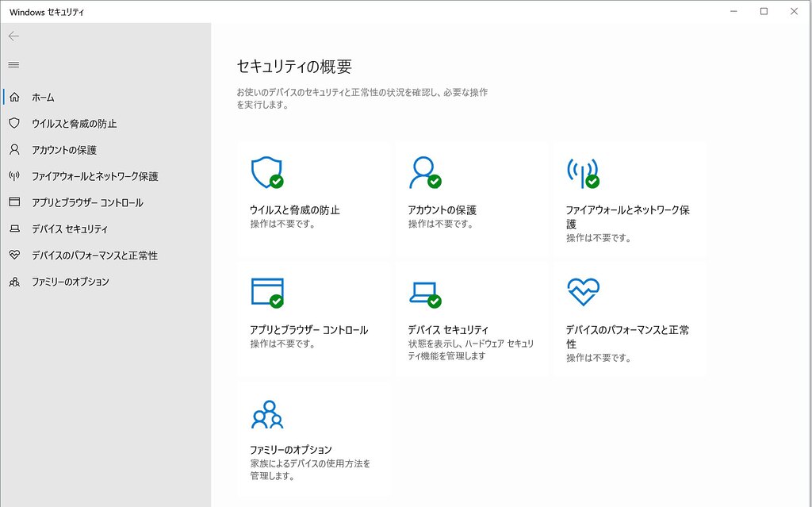812x507 pixels.
Task: Open the large heart icon for device performance
Action: pos(583,292)
